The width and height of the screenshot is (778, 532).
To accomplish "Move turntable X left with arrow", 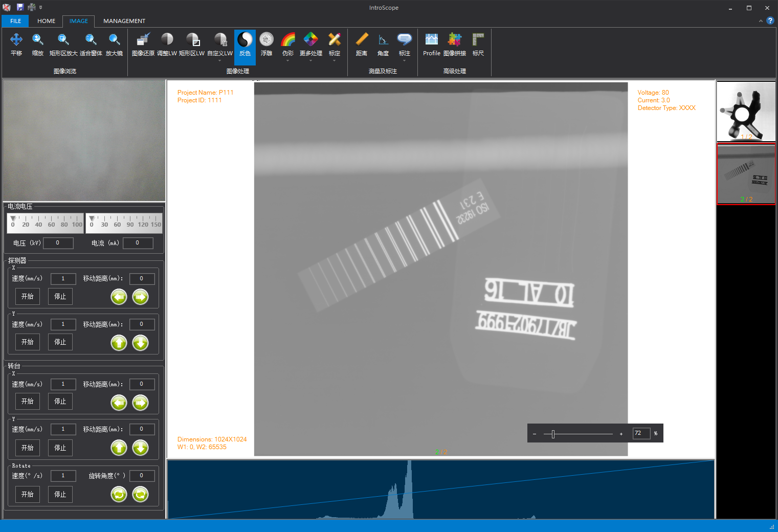I will coord(119,403).
